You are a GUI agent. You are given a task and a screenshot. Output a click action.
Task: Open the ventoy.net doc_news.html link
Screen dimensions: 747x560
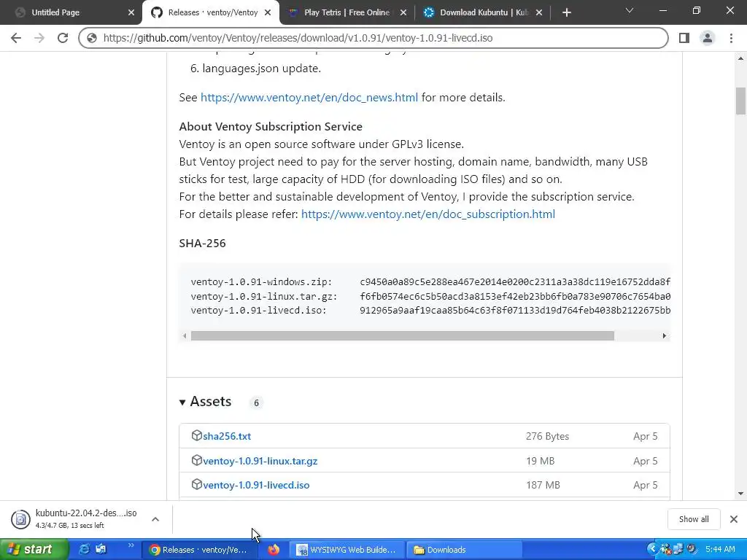(x=309, y=98)
